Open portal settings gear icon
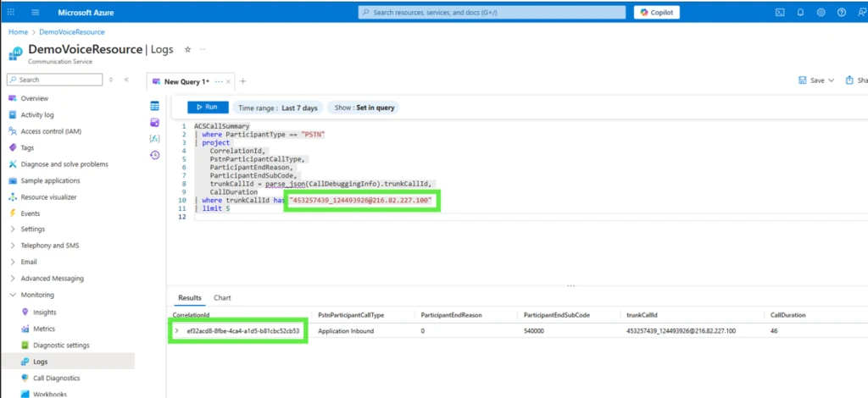The width and height of the screenshot is (868, 398). click(821, 13)
